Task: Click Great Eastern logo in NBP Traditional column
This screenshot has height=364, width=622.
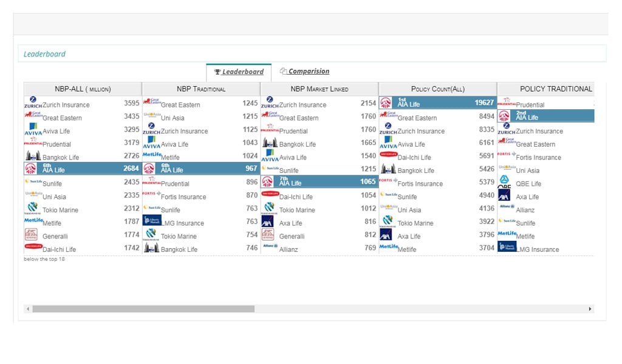Action: point(151,101)
